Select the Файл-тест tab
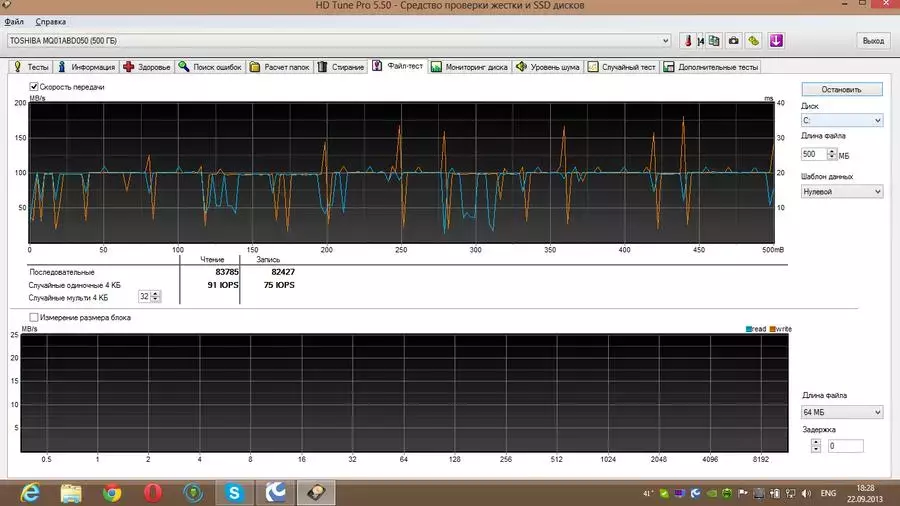This screenshot has height=506, width=900. [398, 66]
